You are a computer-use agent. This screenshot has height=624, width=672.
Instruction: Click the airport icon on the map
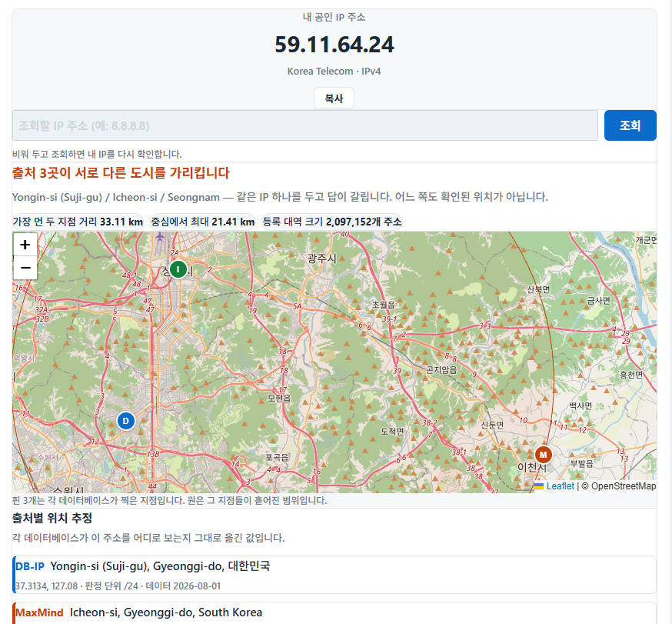point(160,236)
